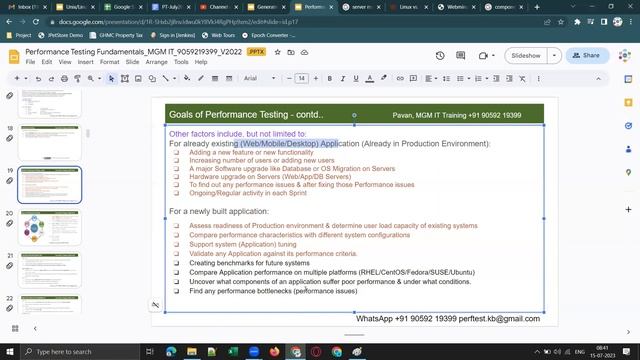Select the Line tool
Viewport: 640px width, 360px height.
[166, 78]
